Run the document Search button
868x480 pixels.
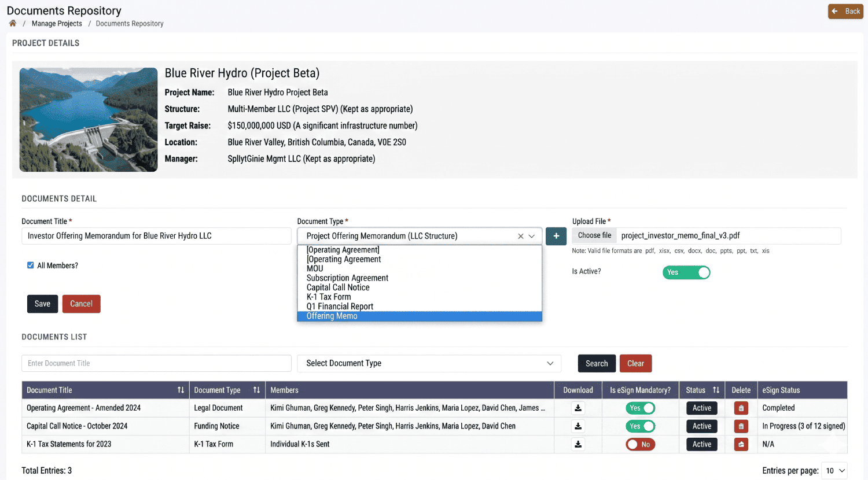click(597, 363)
